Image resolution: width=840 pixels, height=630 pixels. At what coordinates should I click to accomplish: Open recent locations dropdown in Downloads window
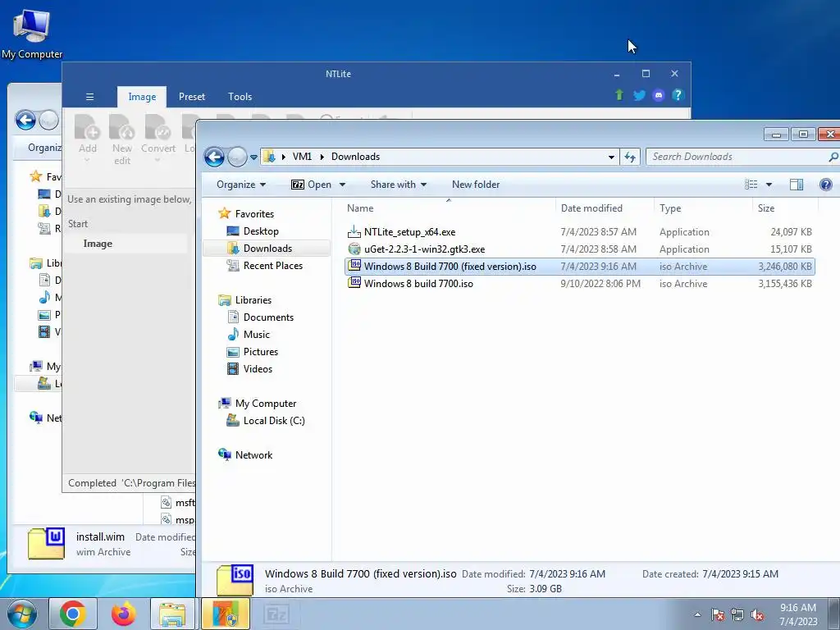254,157
